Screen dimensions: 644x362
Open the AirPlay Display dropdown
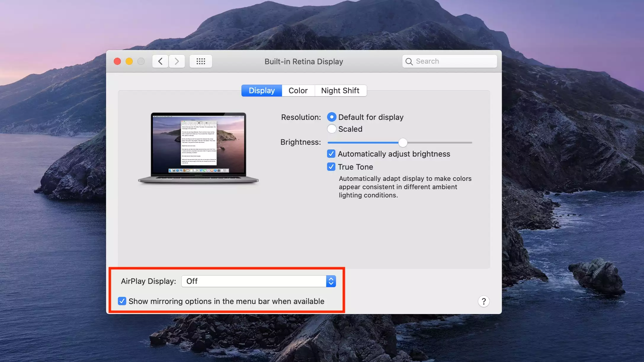254,281
